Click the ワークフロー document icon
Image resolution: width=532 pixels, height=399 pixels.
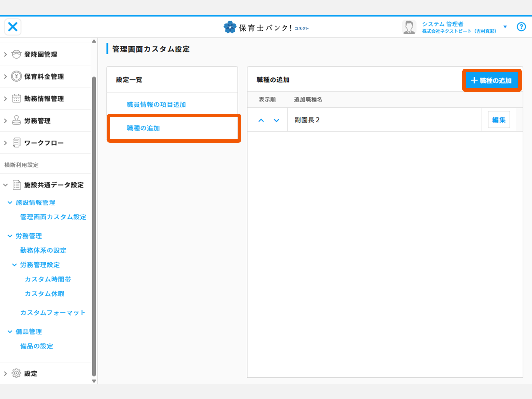tap(16, 143)
